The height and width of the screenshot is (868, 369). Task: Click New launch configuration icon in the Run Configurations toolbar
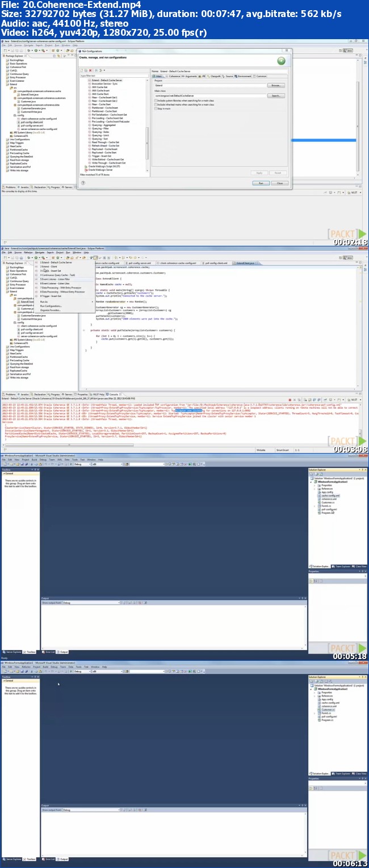point(82,70)
